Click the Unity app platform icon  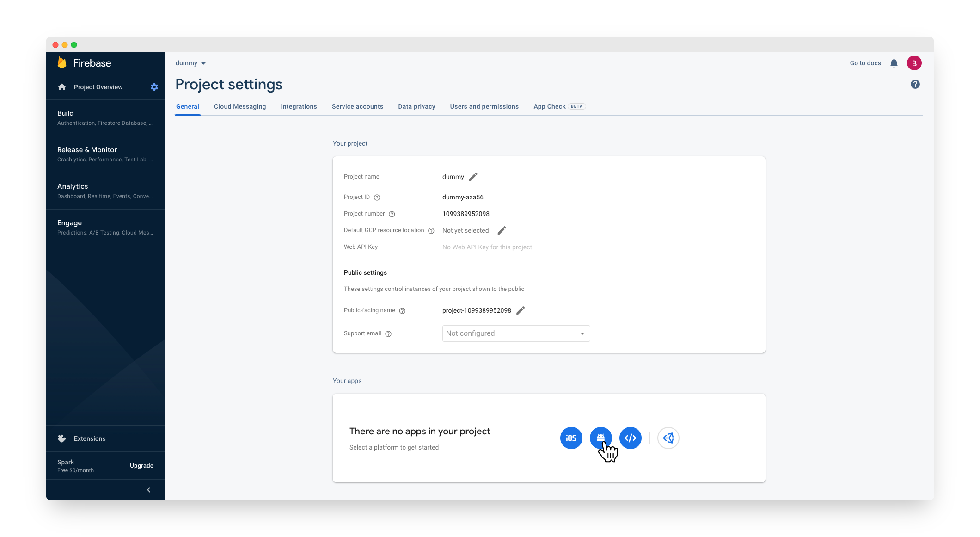(x=668, y=438)
